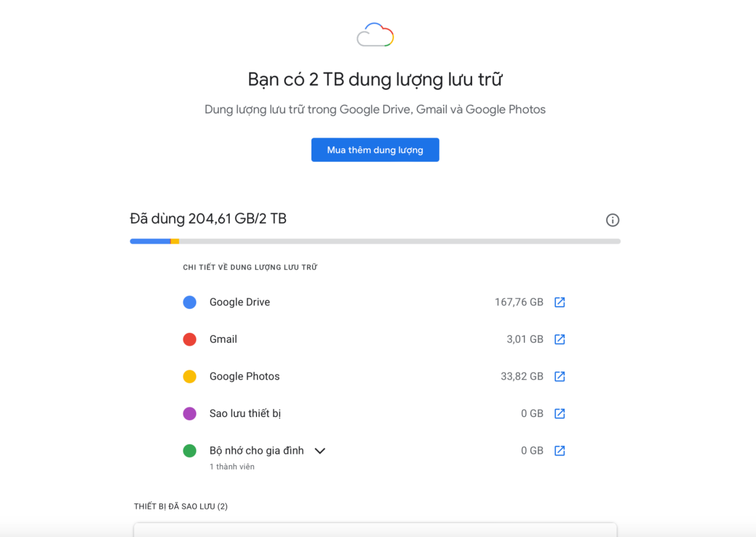
Task: Click Mua thêm dung lượng button
Action: click(x=375, y=150)
